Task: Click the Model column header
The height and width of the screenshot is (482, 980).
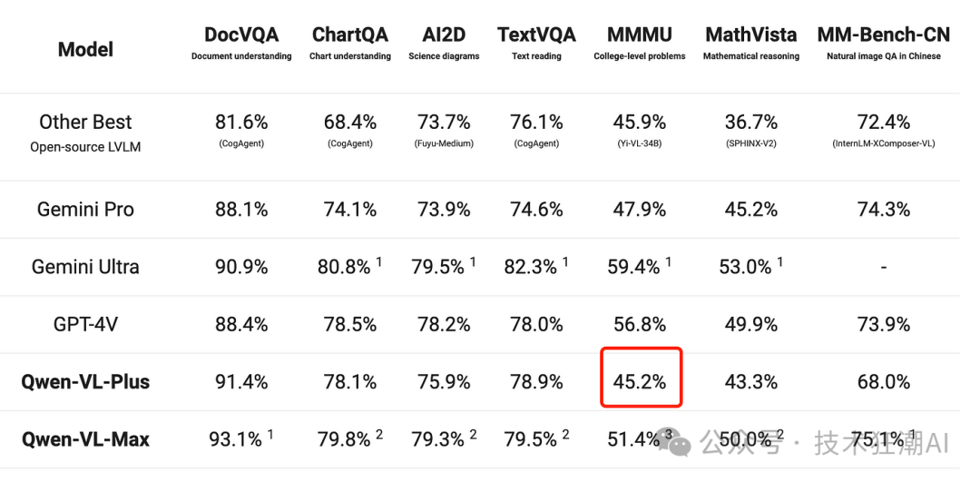Action: coord(85,49)
